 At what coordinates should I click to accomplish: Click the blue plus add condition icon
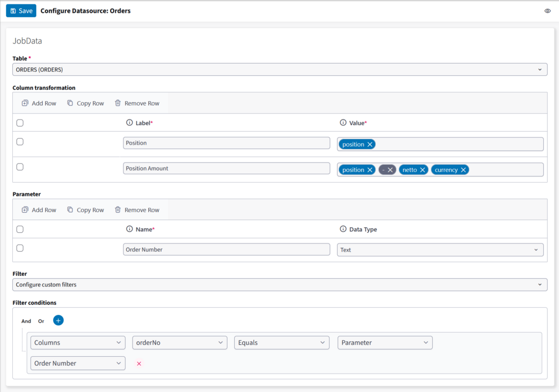tap(58, 321)
